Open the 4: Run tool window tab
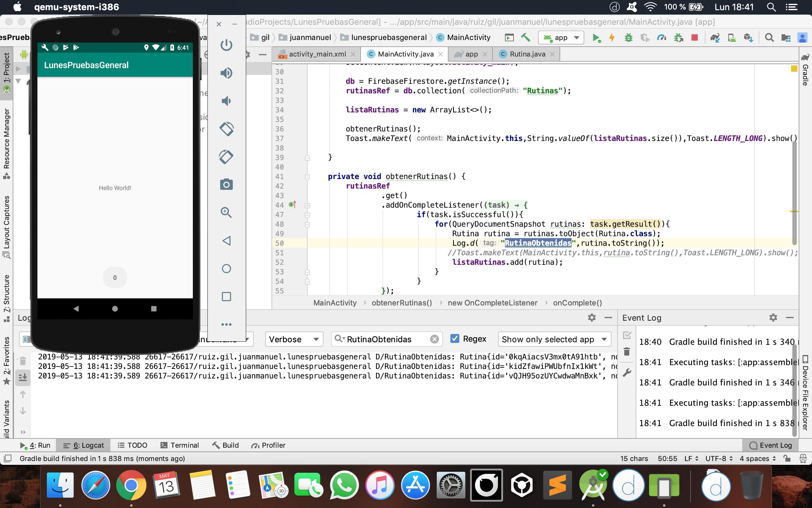Screen dimensions: 812x508 (x=35, y=445)
